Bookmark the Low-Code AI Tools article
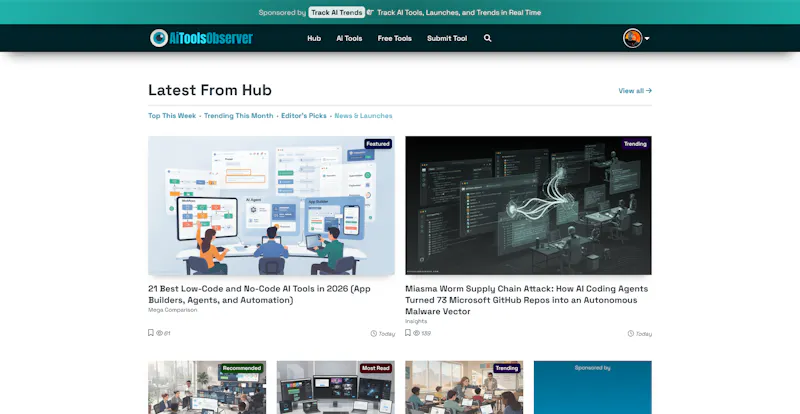The width and height of the screenshot is (800, 414). (x=151, y=333)
